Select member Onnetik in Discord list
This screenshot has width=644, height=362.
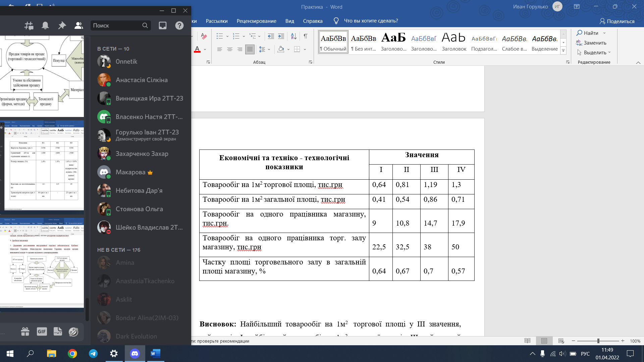140,62
